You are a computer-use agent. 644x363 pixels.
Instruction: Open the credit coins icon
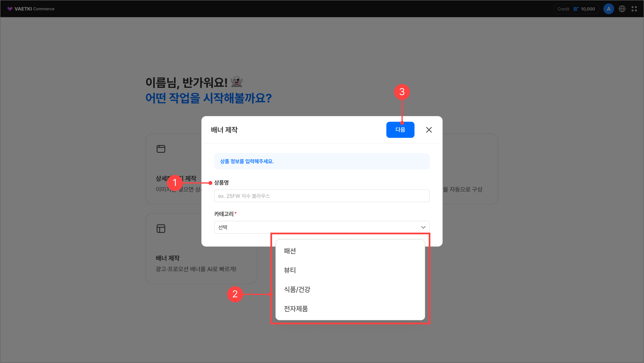tap(576, 9)
